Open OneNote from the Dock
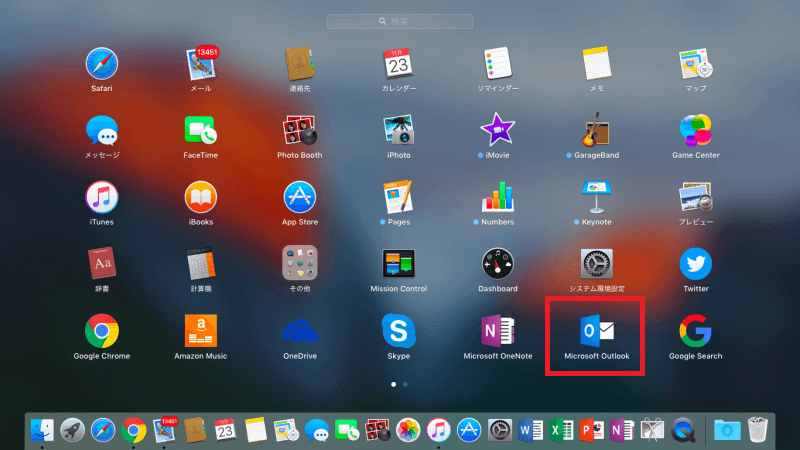Screen dimensions: 800x450 pyautogui.click(x=621, y=430)
